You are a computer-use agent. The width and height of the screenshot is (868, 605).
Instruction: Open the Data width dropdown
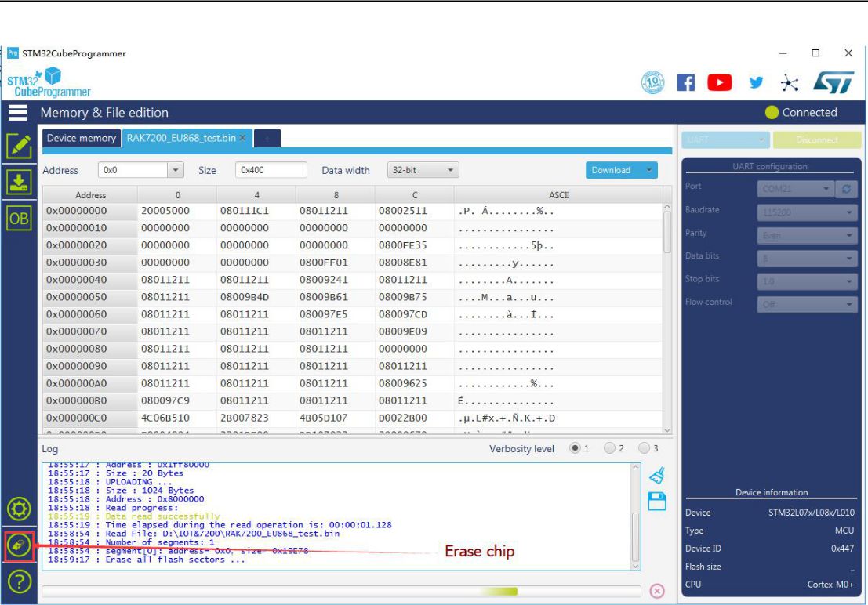(x=423, y=170)
